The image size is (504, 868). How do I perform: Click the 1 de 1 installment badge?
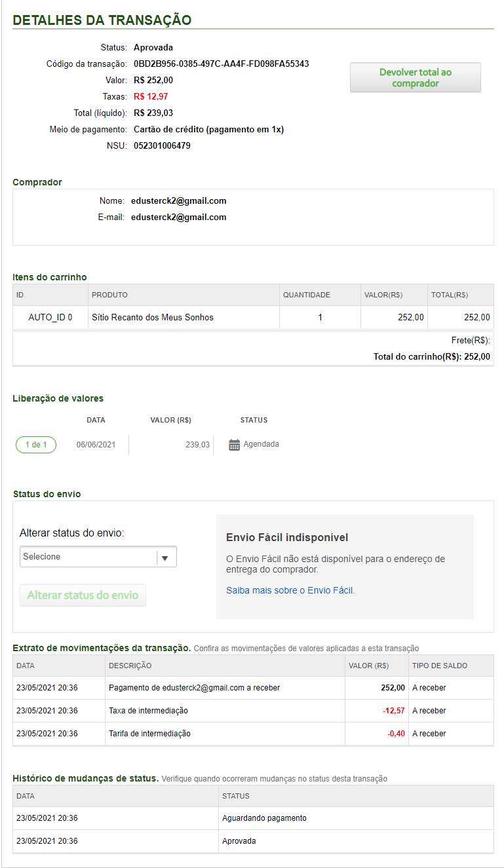coord(36,445)
